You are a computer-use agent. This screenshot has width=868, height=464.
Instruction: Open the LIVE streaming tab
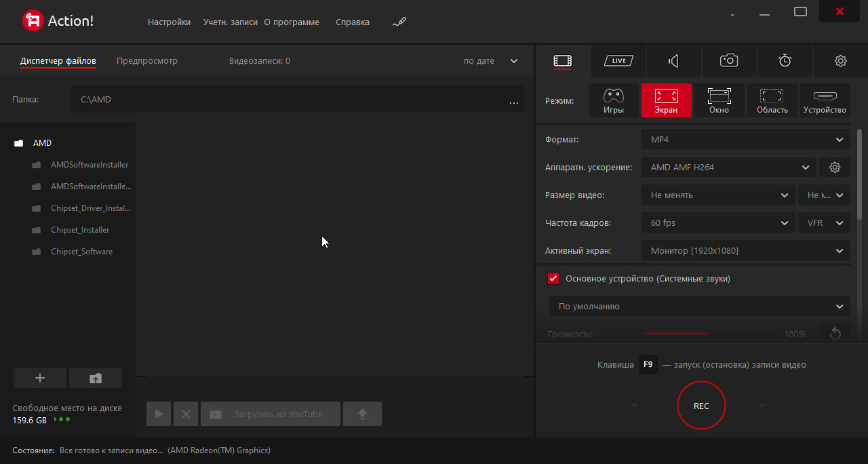coord(618,61)
